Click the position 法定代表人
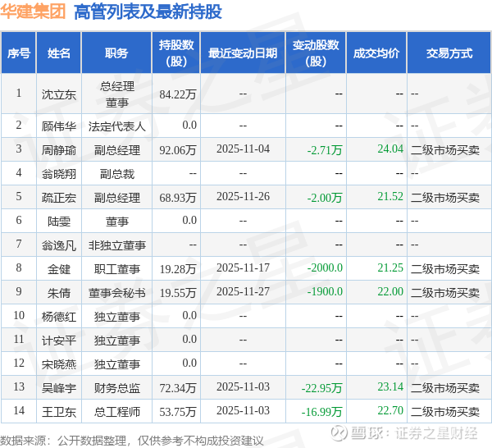Image resolution: width=492 pixels, height=448 pixels. point(116,126)
